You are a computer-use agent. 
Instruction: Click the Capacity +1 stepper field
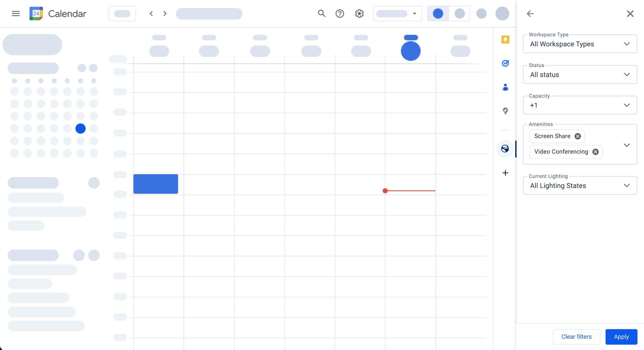[580, 105]
